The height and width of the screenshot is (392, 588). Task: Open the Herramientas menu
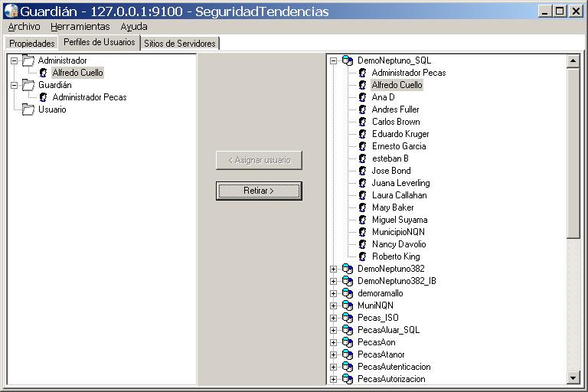coord(80,26)
